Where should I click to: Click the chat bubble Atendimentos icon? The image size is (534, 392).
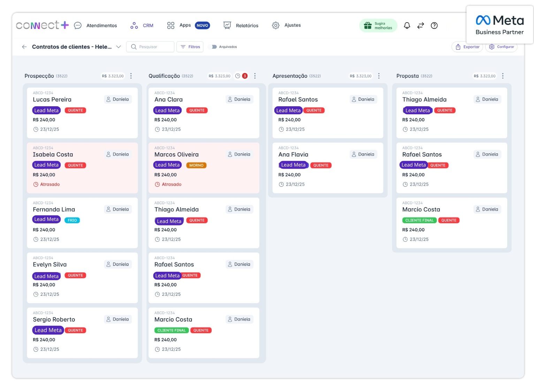coord(78,25)
